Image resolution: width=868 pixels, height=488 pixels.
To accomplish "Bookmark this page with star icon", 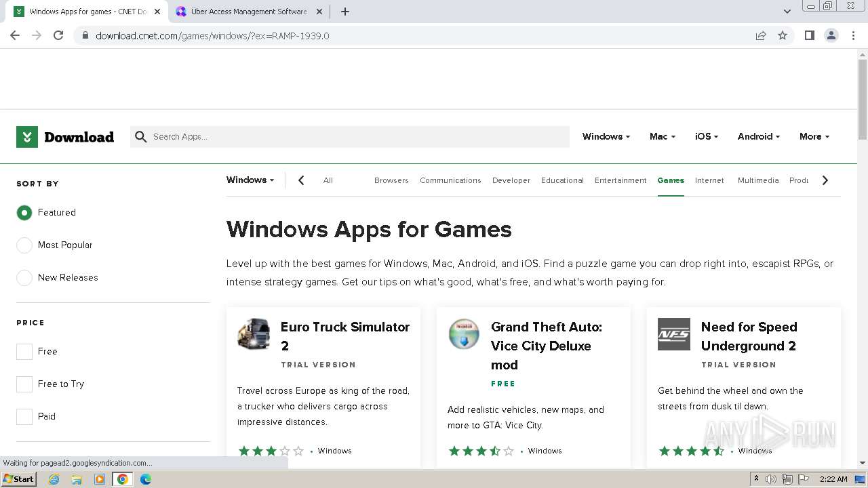I will click(x=783, y=35).
